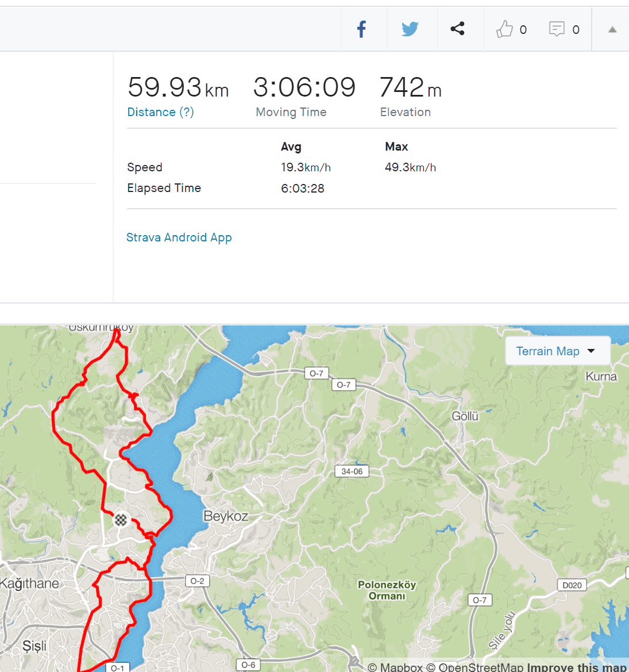629x672 pixels.
Task: Open the Strava Android App link
Action: [x=179, y=237]
